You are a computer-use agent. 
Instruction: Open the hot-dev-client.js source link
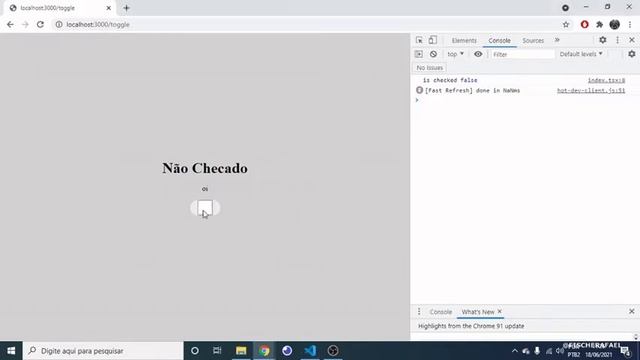[591, 91]
